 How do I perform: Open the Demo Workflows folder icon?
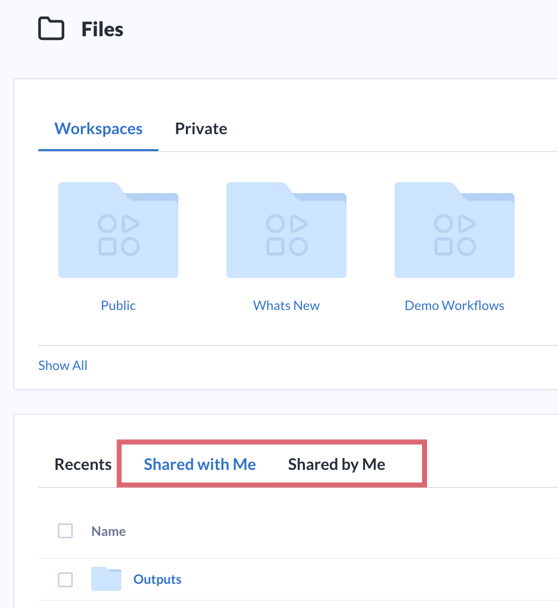[454, 230]
